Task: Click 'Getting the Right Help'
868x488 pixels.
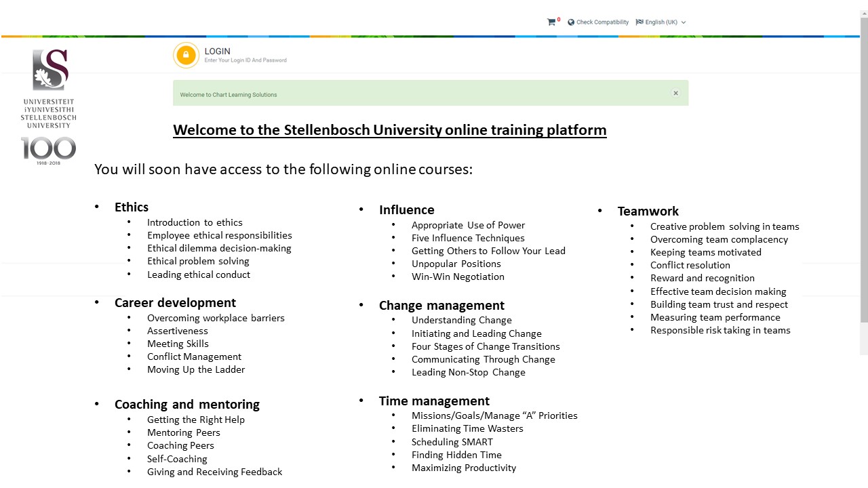Action: (196, 420)
